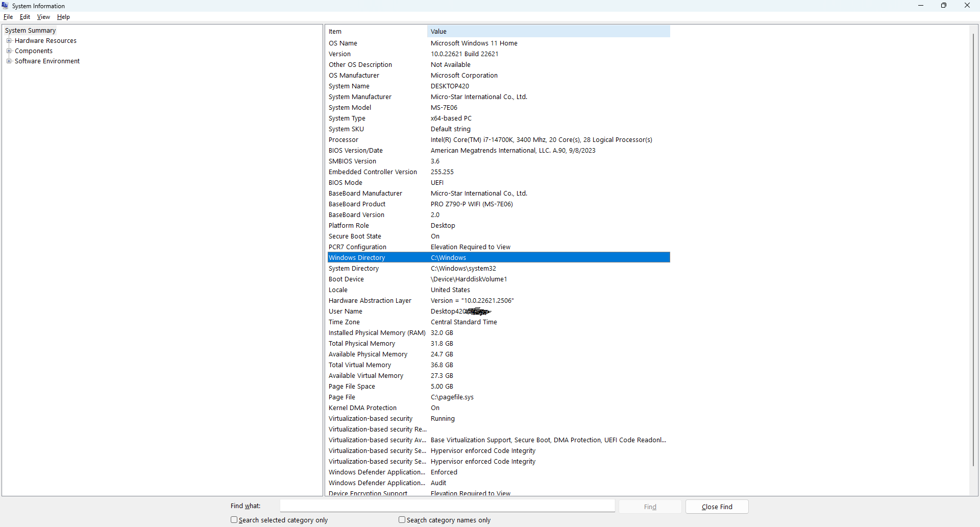The height and width of the screenshot is (527, 980).
Task: Select the BaseBoard Manufacturer row
Action: point(499,194)
